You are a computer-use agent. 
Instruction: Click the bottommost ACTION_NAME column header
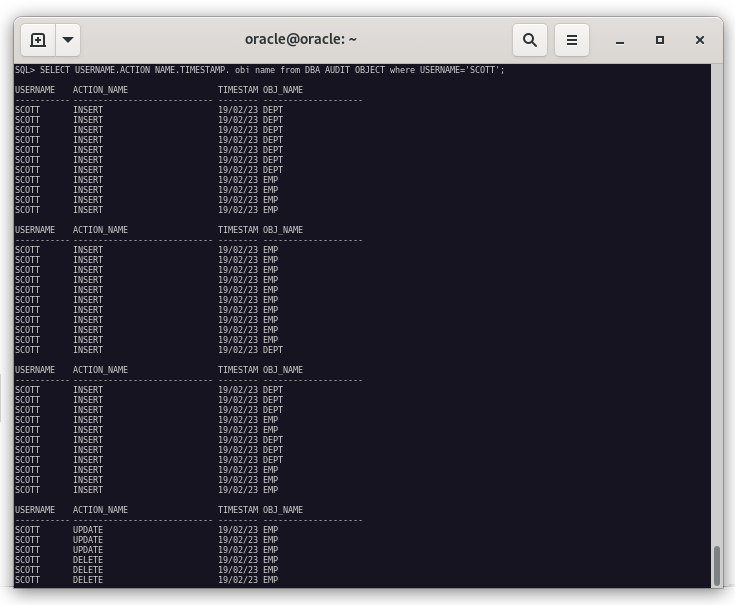click(x=100, y=510)
